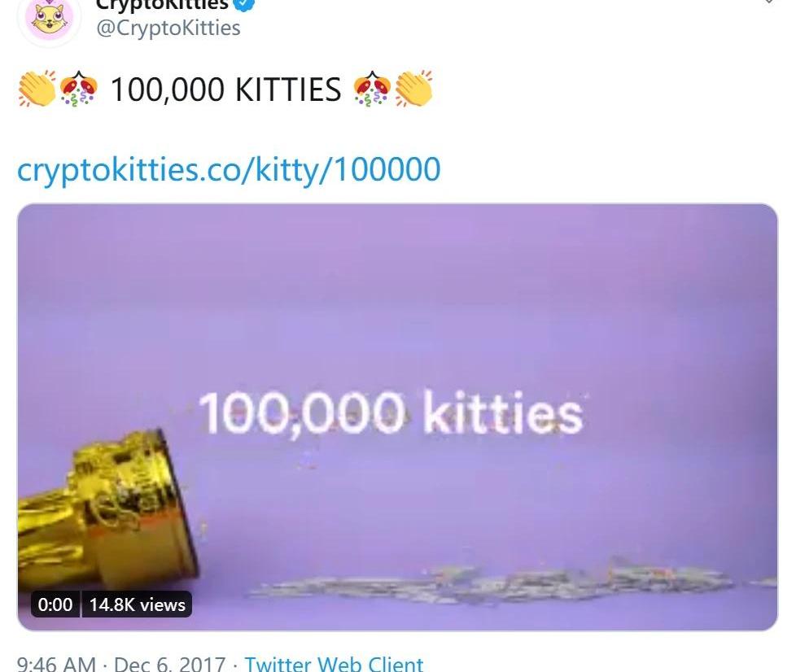This screenshot has width=796, height=672.
Task: Click the left confetti ball emoji
Action: click(x=79, y=89)
